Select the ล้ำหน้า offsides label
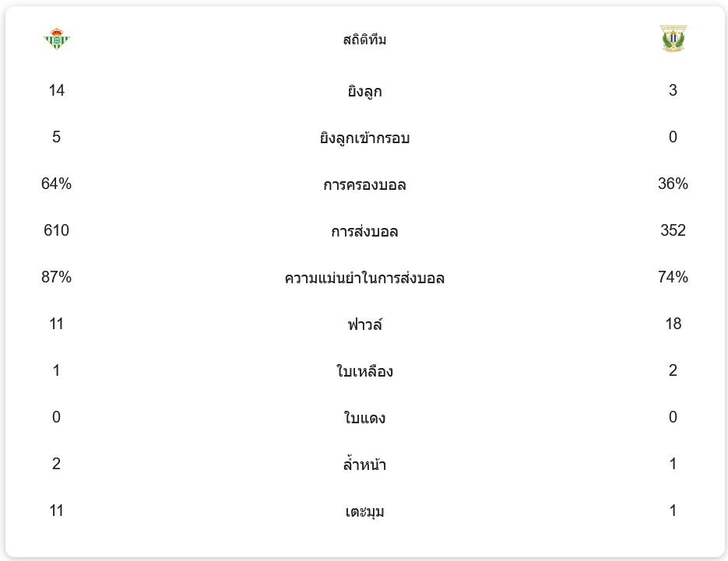The width and height of the screenshot is (728, 561). pyautogui.click(x=364, y=464)
